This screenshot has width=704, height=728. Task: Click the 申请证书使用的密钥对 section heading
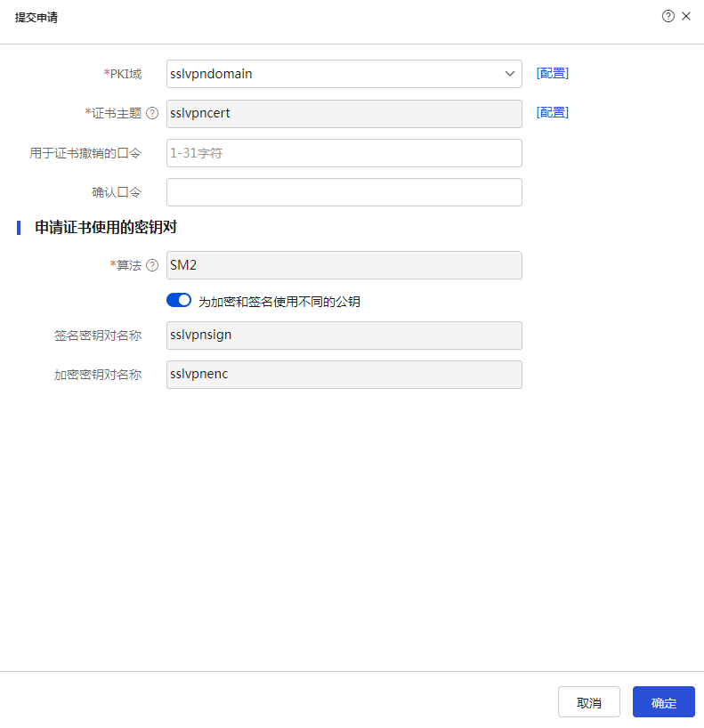pyautogui.click(x=105, y=228)
